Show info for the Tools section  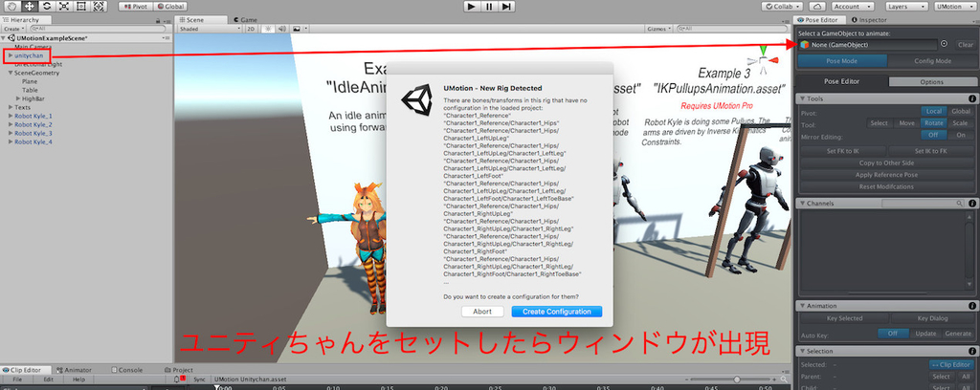point(972,98)
